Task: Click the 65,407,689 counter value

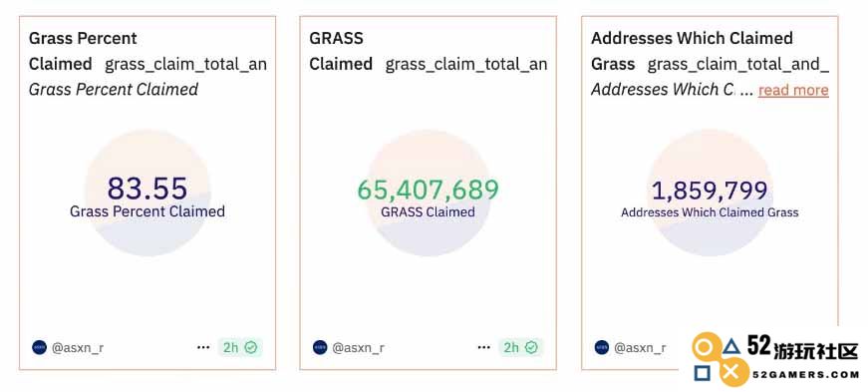Action: tap(428, 190)
